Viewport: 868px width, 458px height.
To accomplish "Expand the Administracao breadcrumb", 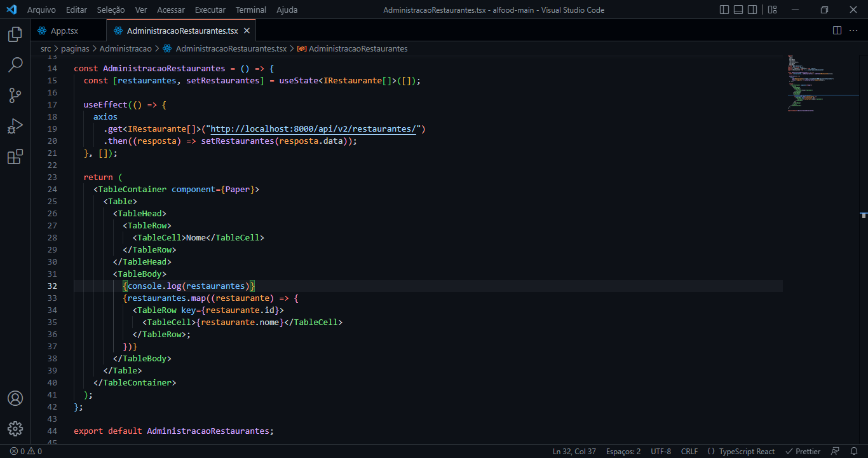I will 126,48.
